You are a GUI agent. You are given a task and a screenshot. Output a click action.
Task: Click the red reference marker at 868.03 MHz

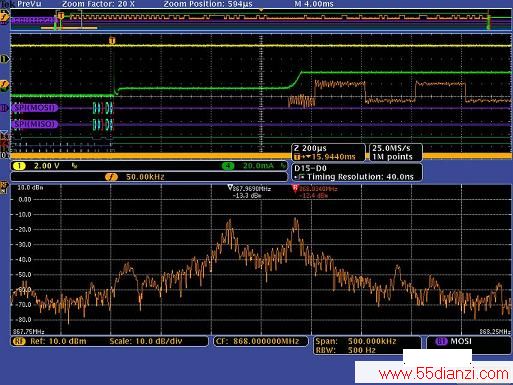pos(295,188)
